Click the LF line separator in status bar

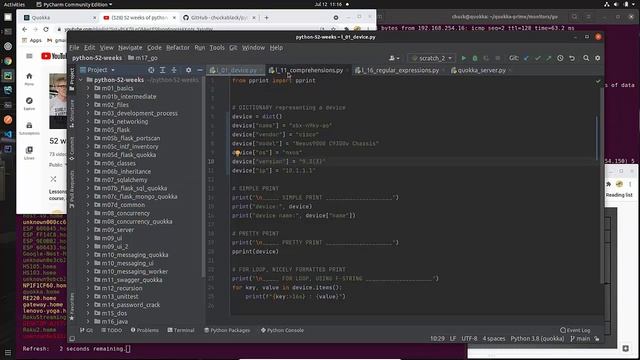click(x=453, y=339)
